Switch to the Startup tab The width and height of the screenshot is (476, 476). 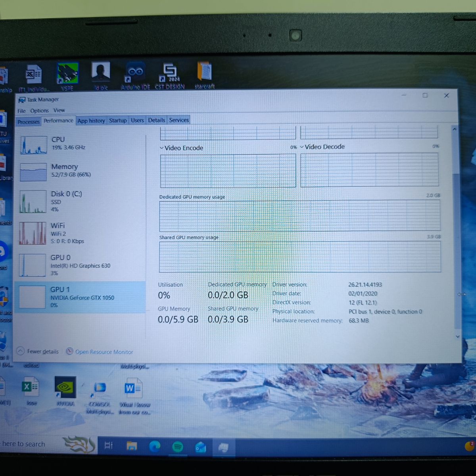coord(118,121)
